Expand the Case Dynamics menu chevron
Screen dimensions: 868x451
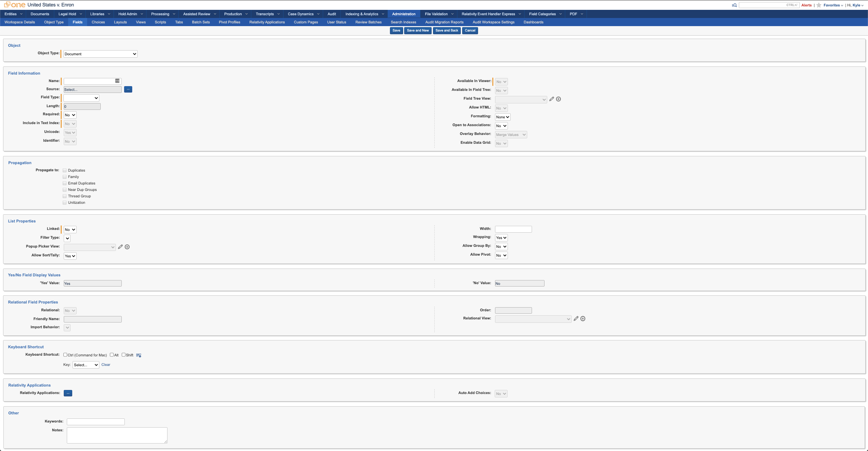click(x=318, y=14)
